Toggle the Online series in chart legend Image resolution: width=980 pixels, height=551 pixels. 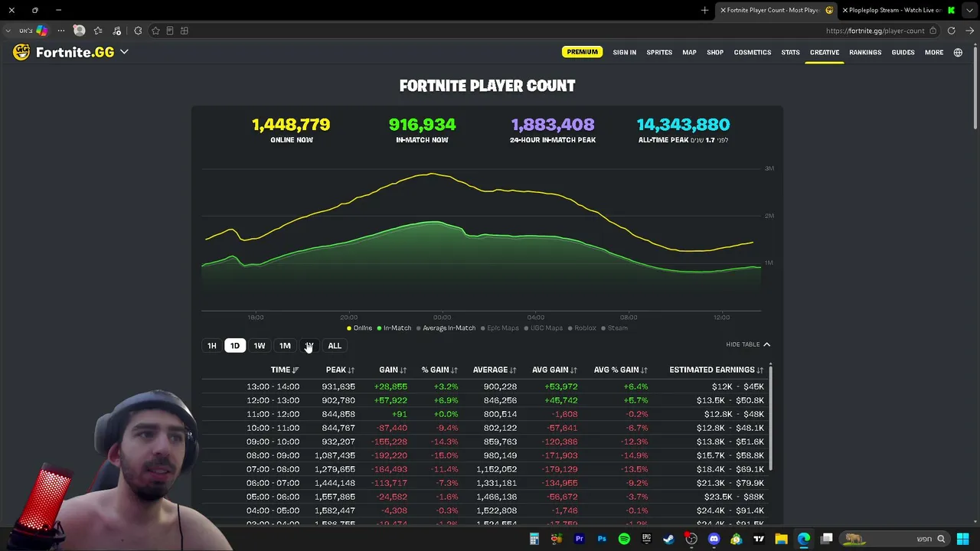tap(360, 328)
